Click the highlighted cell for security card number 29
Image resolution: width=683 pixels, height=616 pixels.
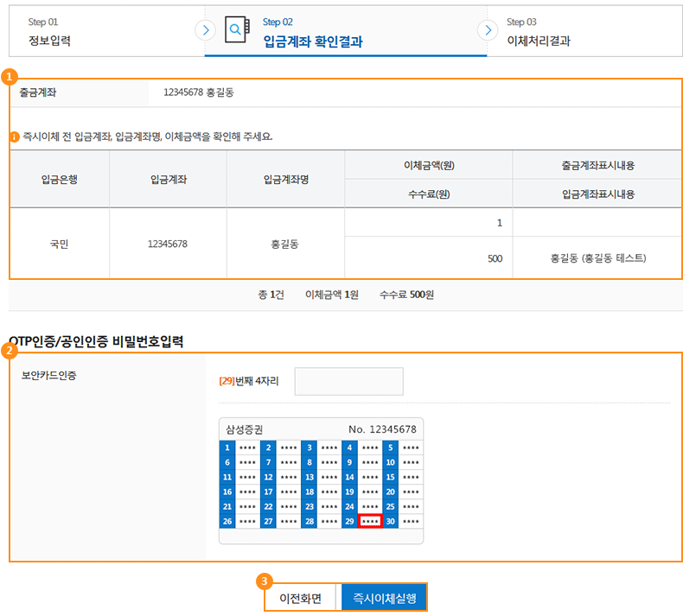pyautogui.click(x=370, y=521)
